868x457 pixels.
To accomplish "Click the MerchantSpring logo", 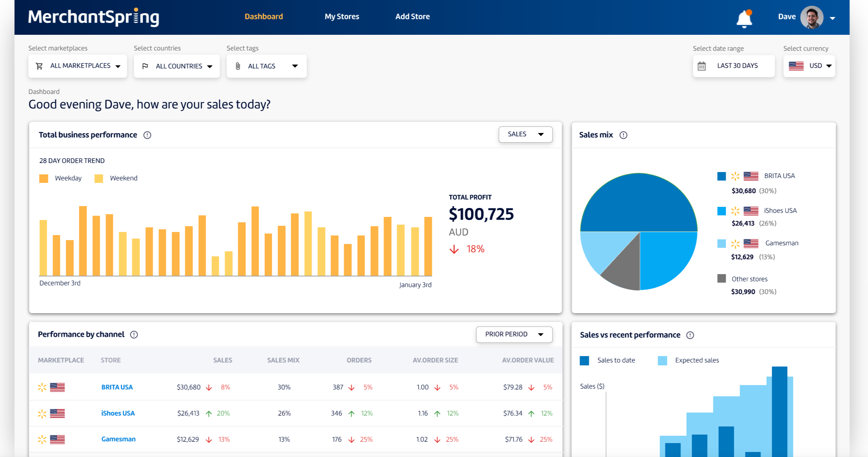I will (x=94, y=17).
